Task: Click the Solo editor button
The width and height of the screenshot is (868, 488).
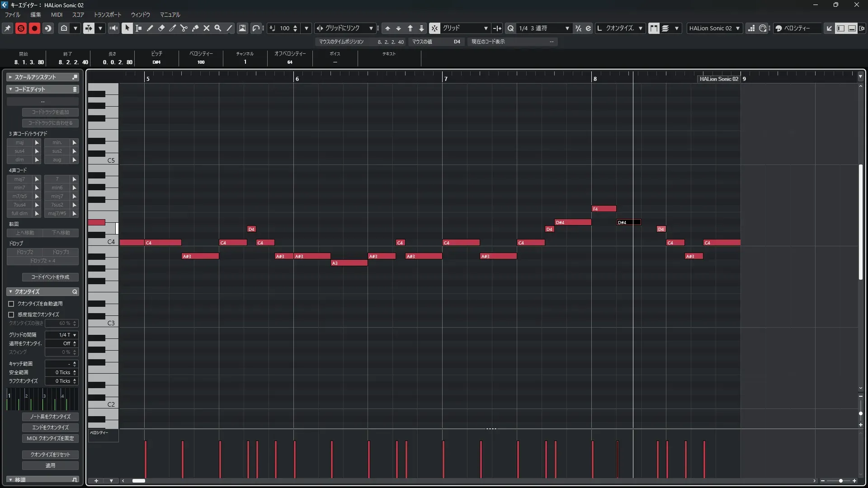Action: tap(21, 28)
